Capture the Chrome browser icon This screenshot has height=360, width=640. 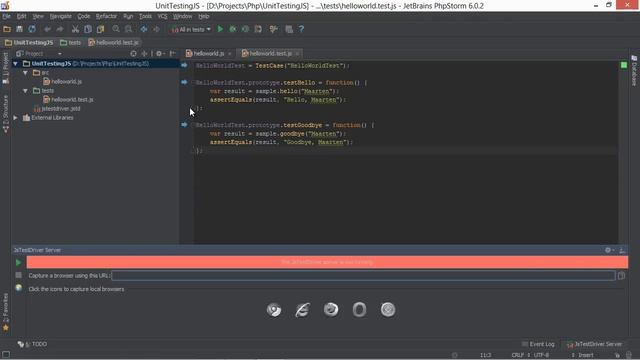point(274,310)
